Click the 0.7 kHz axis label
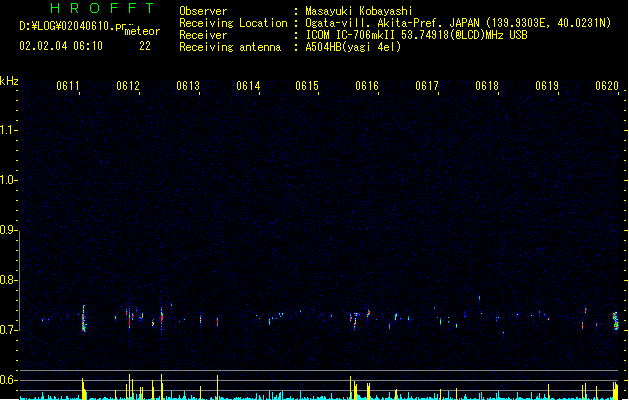This screenshot has width=629, height=400. (8, 330)
